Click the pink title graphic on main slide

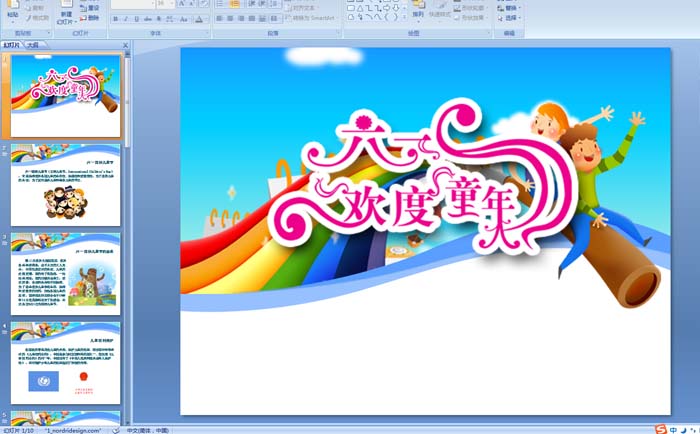coord(423,178)
